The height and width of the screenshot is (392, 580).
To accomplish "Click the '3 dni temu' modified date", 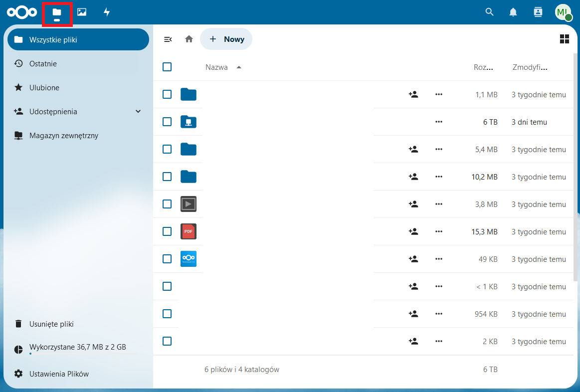I will point(529,122).
